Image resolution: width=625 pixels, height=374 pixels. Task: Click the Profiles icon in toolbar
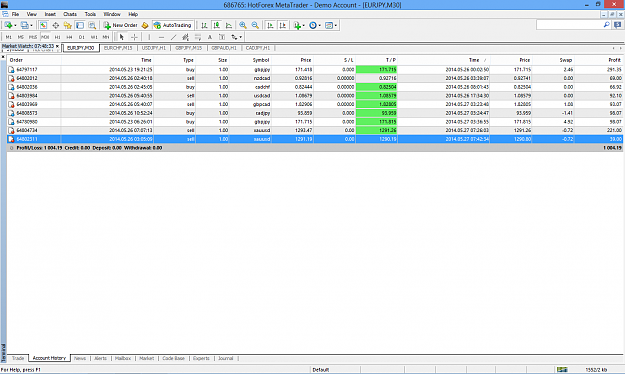coord(24,25)
